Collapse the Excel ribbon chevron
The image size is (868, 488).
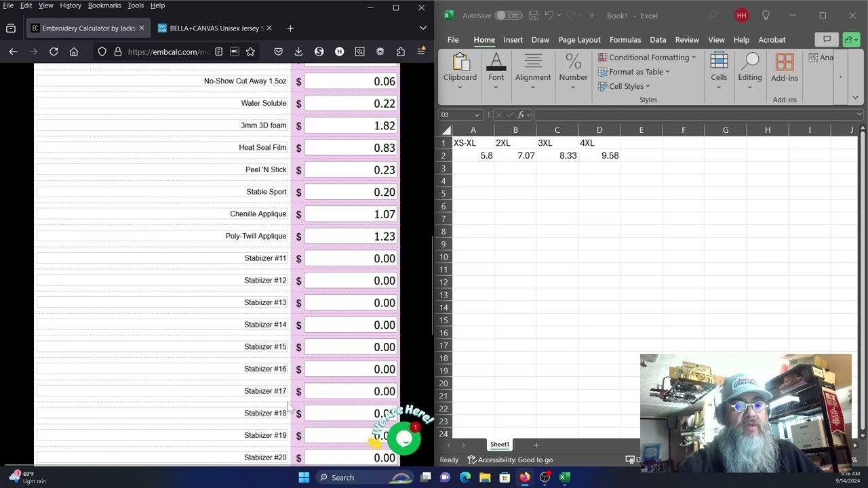855,98
